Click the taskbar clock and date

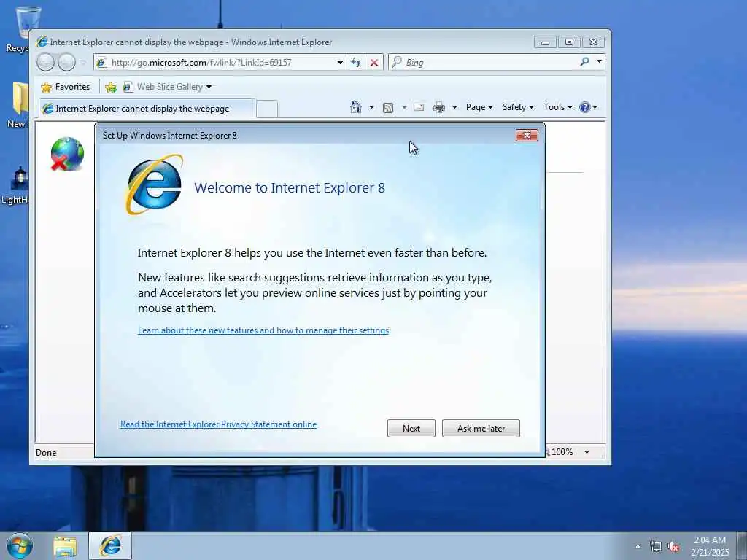point(710,546)
